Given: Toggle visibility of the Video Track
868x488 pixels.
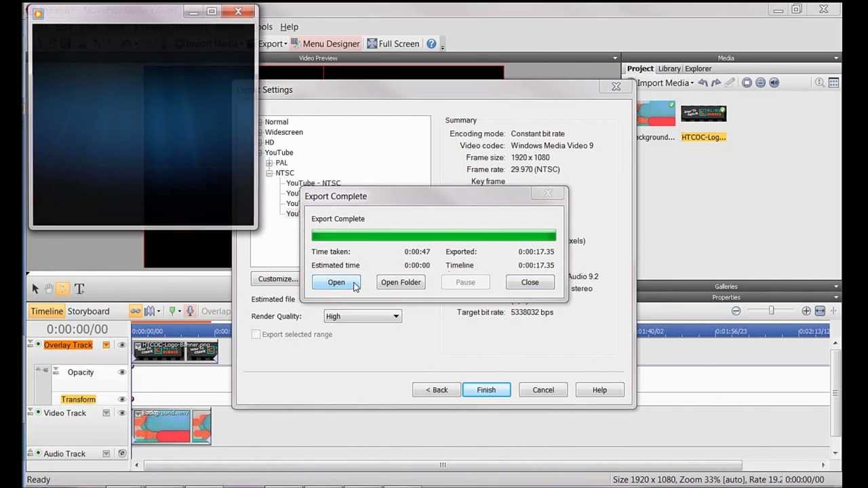Looking at the screenshot, I should (x=122, y=413).
